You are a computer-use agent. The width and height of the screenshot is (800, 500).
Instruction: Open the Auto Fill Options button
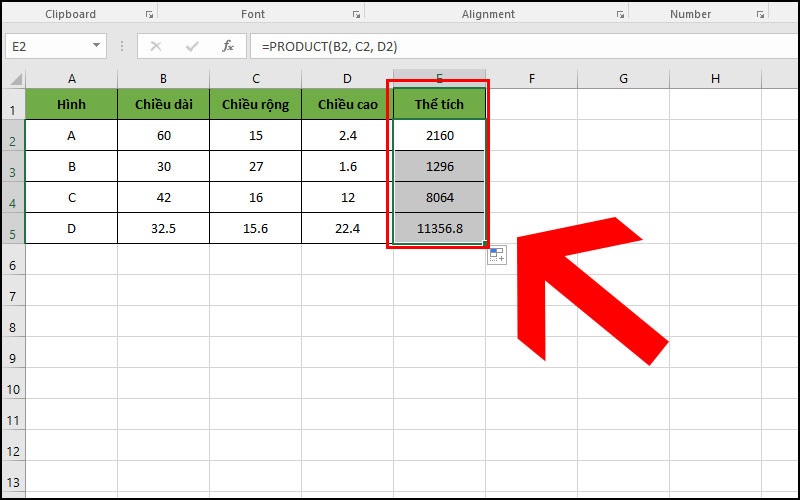click(x=497, y=256)
